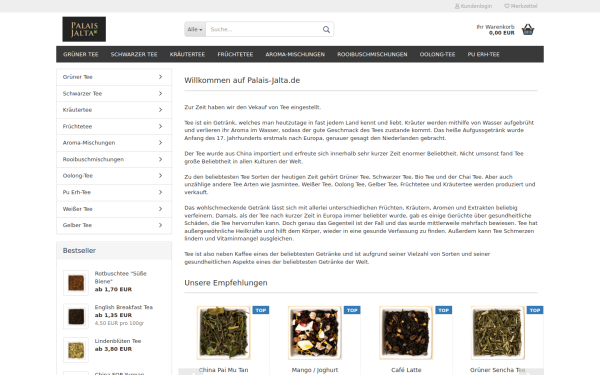Click TOP badge on Grüner Sencha Tee
Viewport: 600px width, 375px height.
pyautogui.click(x=535, y=310)
